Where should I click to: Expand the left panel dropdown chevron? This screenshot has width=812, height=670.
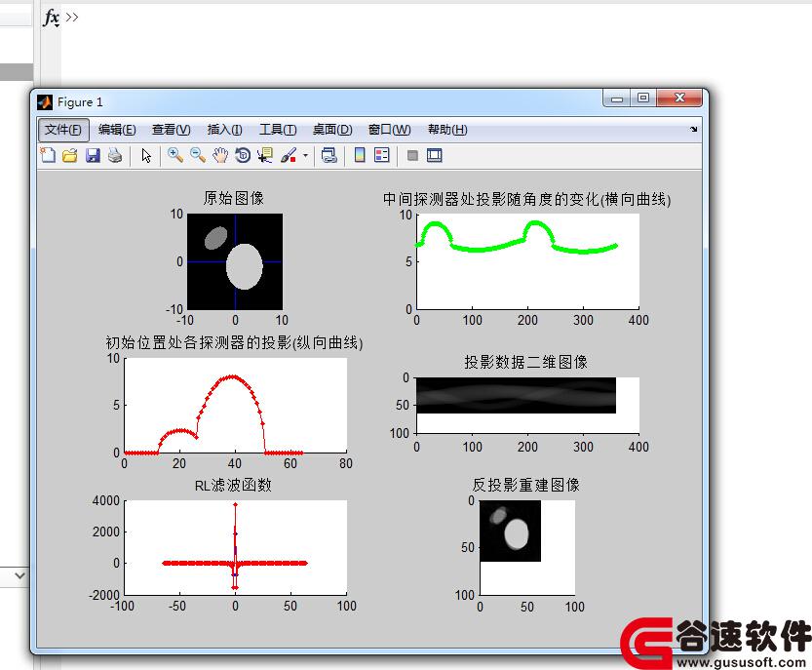tap(19, 575)
